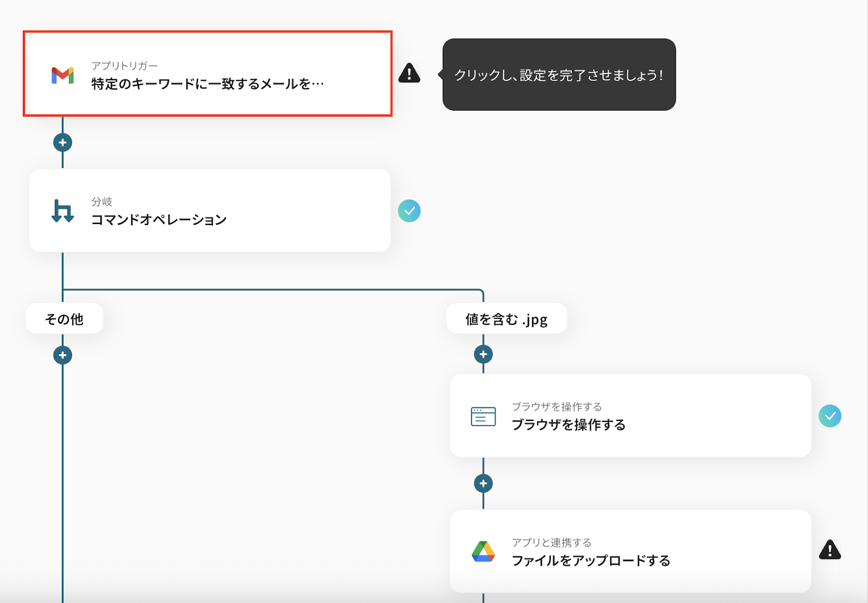Add a step under the 値を含む .jpg branch
This screenshot has width=868, height=603.
click(483, 355)
